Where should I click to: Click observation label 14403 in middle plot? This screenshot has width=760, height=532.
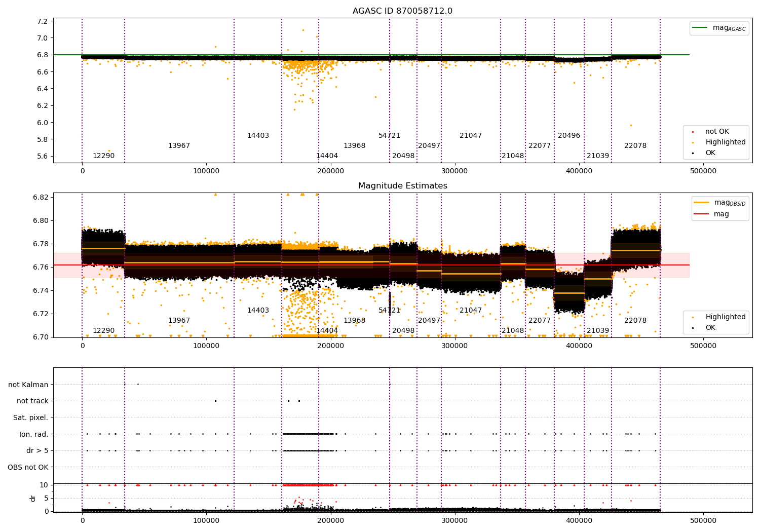[258, 311]
